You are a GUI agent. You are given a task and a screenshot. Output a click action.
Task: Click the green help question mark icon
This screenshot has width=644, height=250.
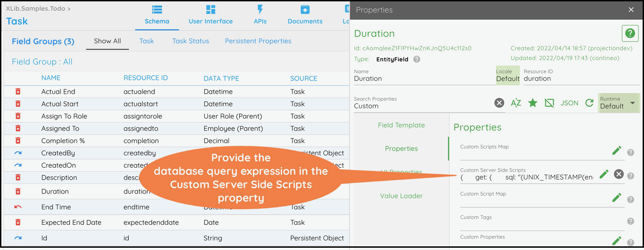pos(630,33)
